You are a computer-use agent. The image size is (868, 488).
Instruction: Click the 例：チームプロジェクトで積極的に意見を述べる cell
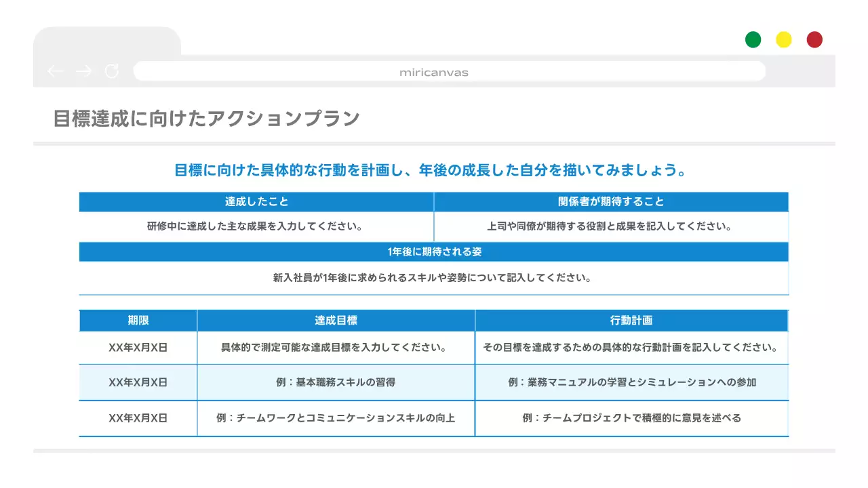tap(631, 418)
